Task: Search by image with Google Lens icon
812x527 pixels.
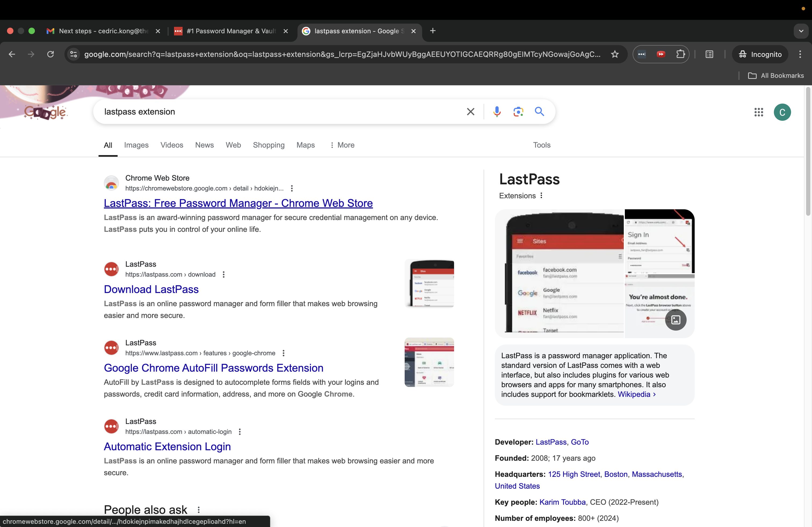Action: (x=518, y=111)
